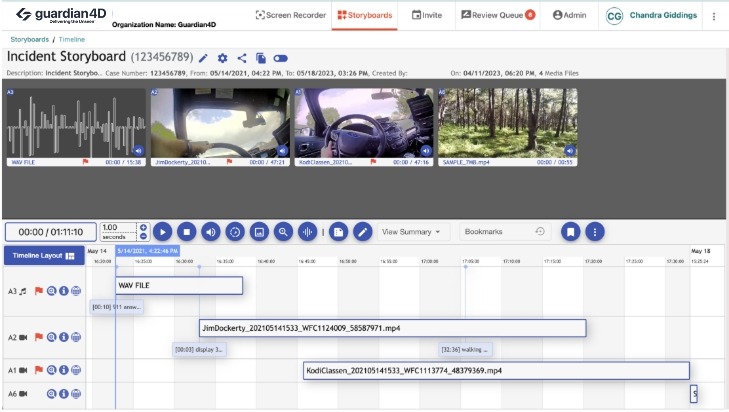The height and width of the screenshot is (412, 729).
Task: Click the circular sync playback icon
Action: tap(235, 232)
